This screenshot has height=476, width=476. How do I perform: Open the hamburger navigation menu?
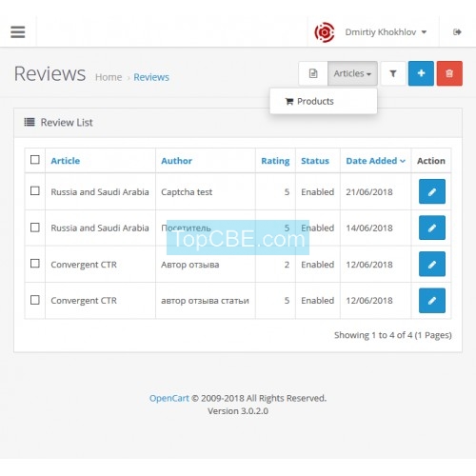click(18, 31)
